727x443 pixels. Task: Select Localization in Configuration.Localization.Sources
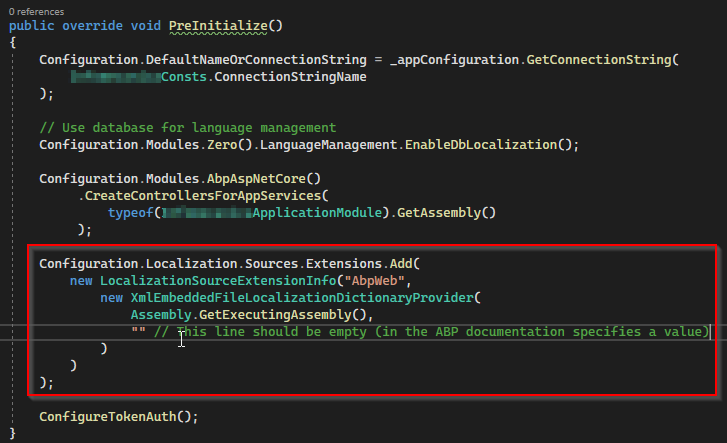191,264
